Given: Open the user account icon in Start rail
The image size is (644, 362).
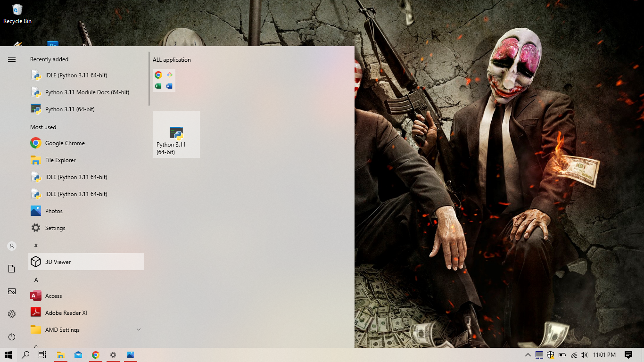Looking at the screenshot, I should (12, 246).
